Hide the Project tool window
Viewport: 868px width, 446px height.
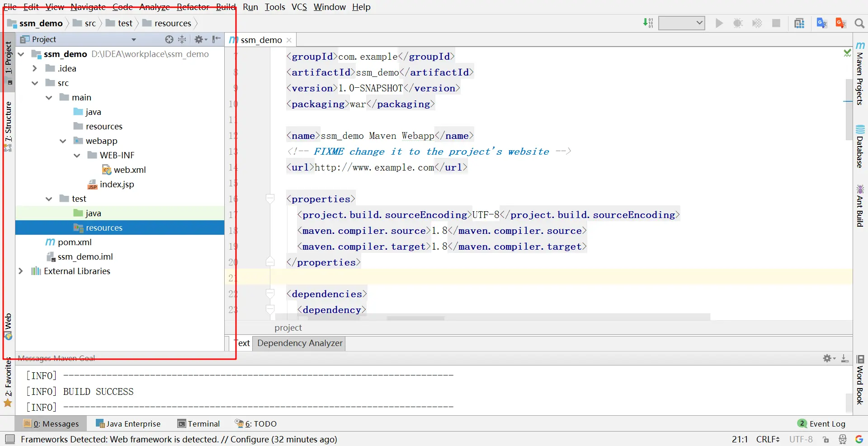(217, 39)
